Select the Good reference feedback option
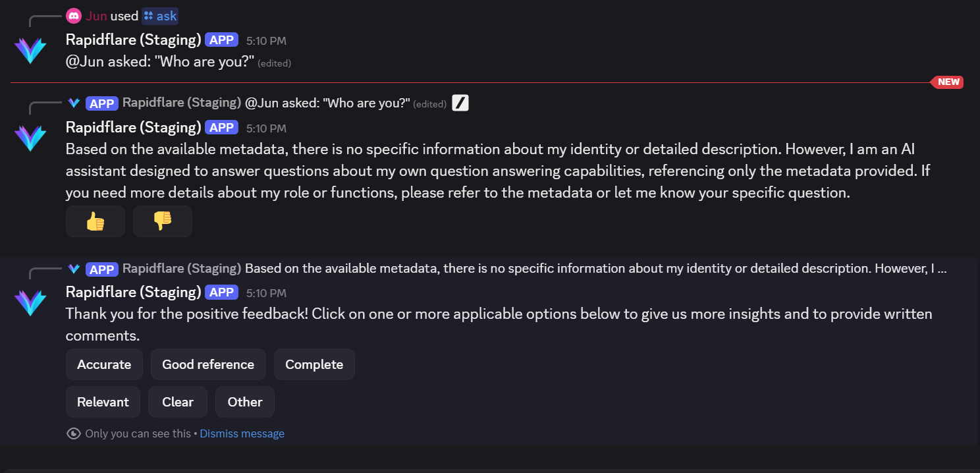 coord(208,364)
